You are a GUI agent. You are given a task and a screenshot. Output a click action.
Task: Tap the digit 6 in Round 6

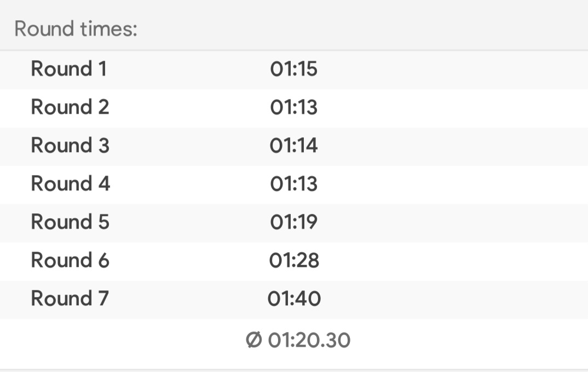pyautogui.click(x=104, y=260)
